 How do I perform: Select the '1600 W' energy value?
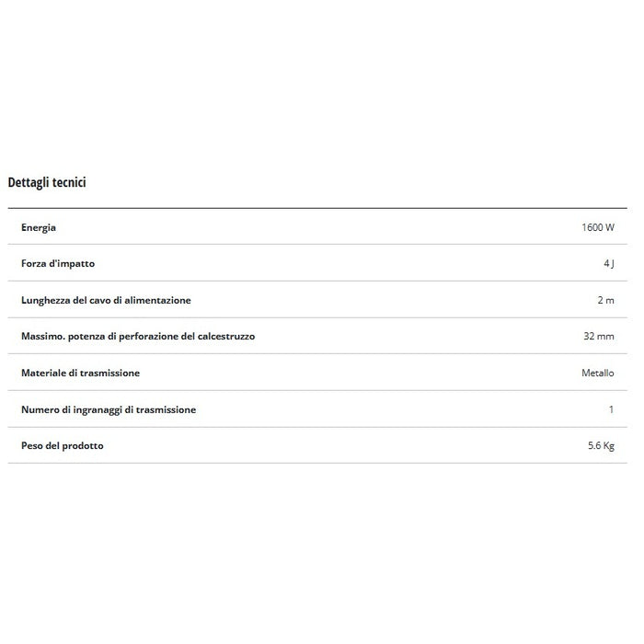point(597,226)
